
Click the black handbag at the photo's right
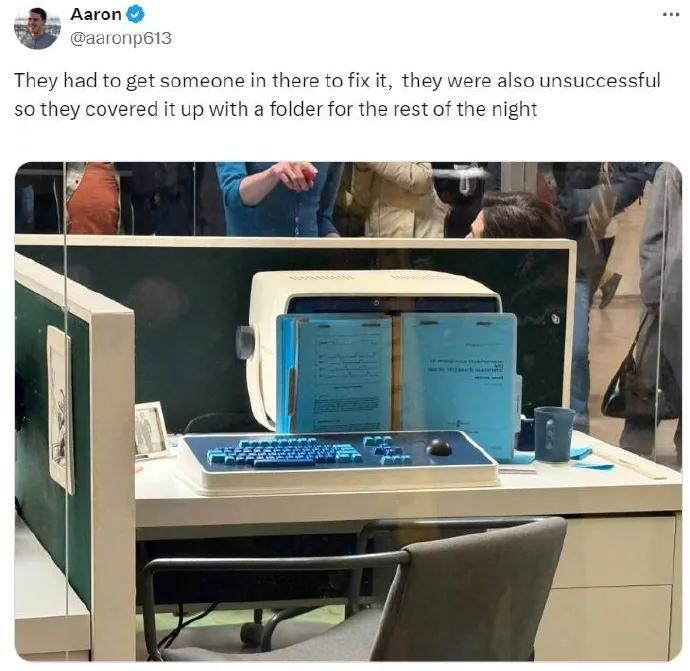pyautogui.click(x=634, y=378)
